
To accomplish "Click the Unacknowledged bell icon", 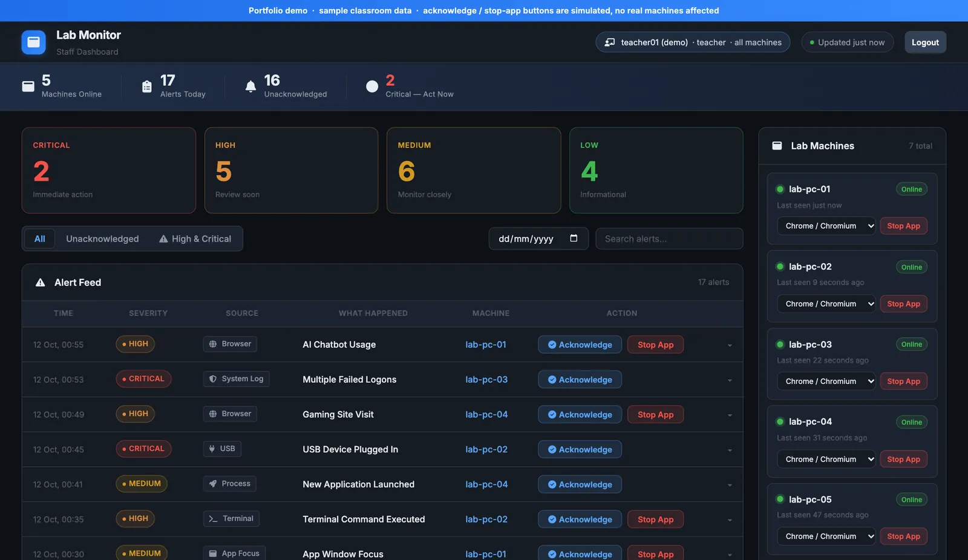I will coord(250,86).
